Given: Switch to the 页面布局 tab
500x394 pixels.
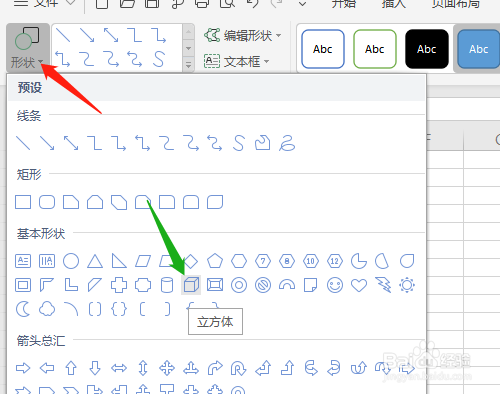Looking at the screenshot, I should [456, 3].
